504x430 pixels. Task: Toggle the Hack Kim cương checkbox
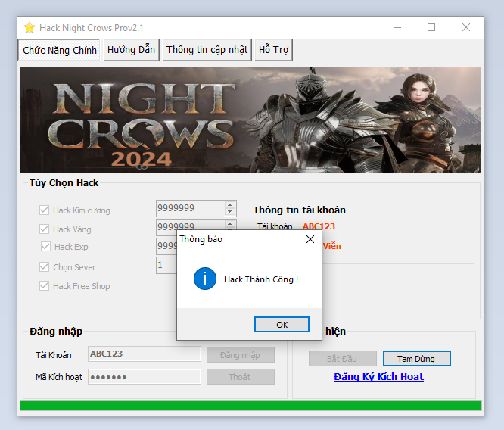coord(44,210)
